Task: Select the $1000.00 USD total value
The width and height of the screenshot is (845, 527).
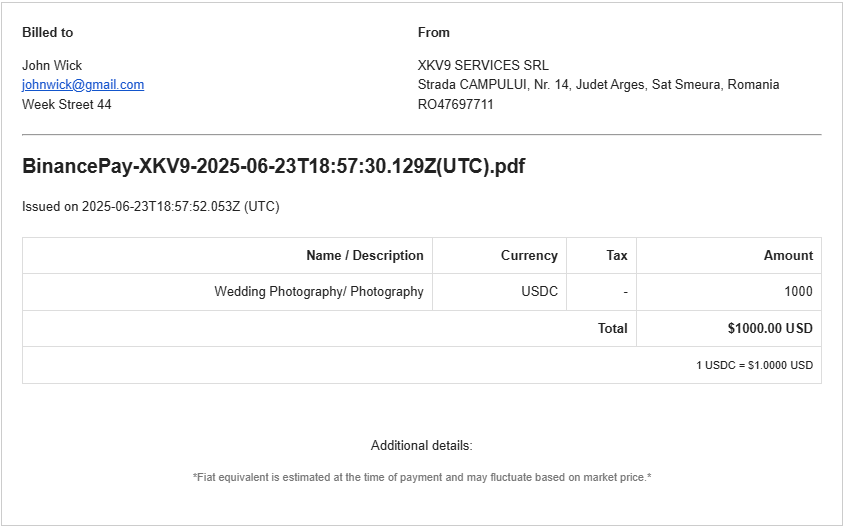Action: tap(770, 328)
